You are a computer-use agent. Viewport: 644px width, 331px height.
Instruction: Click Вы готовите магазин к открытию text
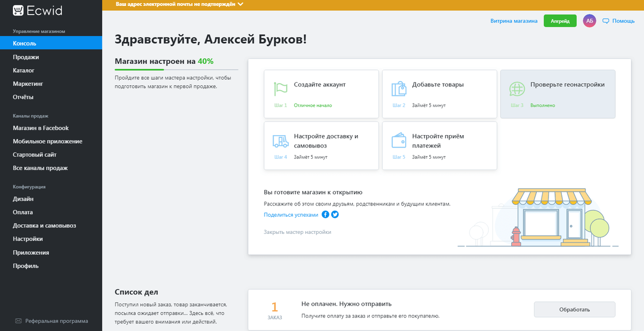tap(313, 192)
